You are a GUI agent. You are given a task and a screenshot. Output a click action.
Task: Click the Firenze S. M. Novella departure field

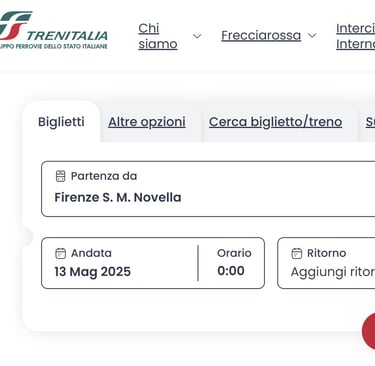point(208,189)
